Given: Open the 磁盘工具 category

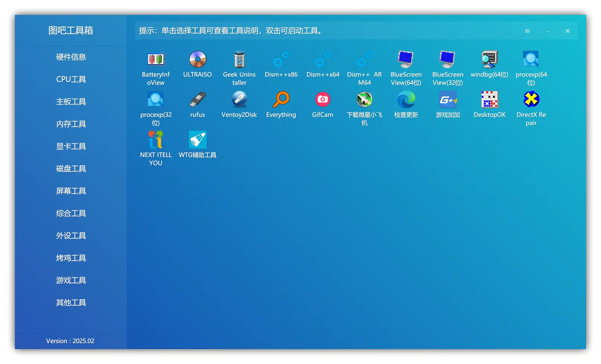Looking at the screenshot, I should click(71, 169).
